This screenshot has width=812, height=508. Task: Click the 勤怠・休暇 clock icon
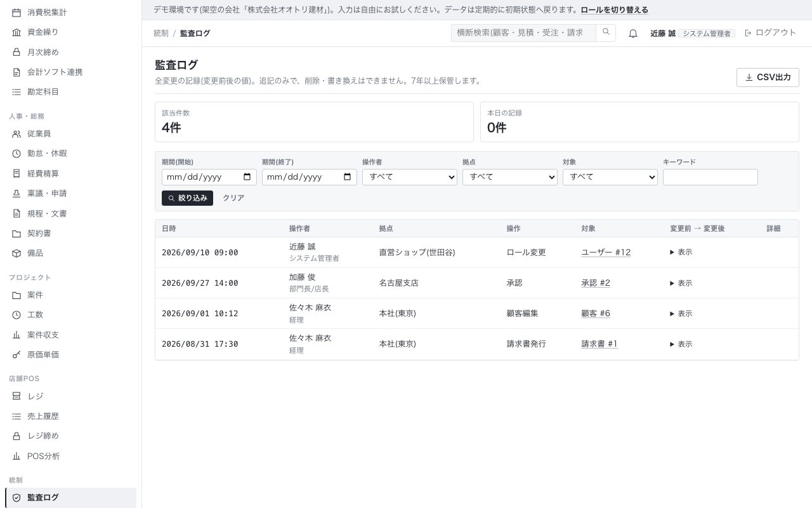[x=16, y=154]
